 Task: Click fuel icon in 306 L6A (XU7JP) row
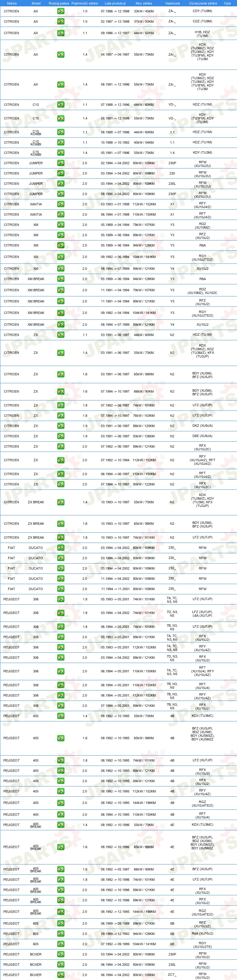(61, 613)
